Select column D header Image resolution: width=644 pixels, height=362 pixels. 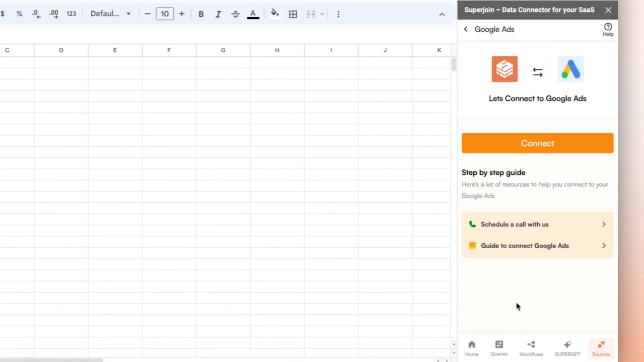61,50
